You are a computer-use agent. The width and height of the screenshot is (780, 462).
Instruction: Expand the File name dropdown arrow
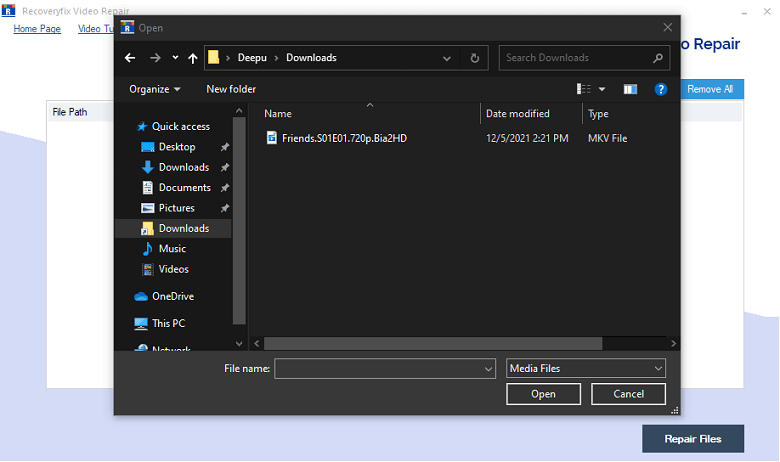[488, 369]
